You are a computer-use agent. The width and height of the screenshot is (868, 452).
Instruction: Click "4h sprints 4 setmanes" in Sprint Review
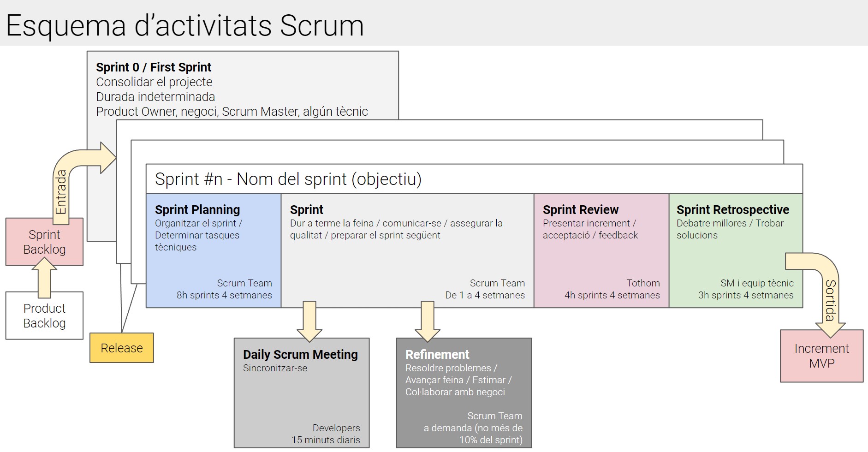tap(612, 295)
